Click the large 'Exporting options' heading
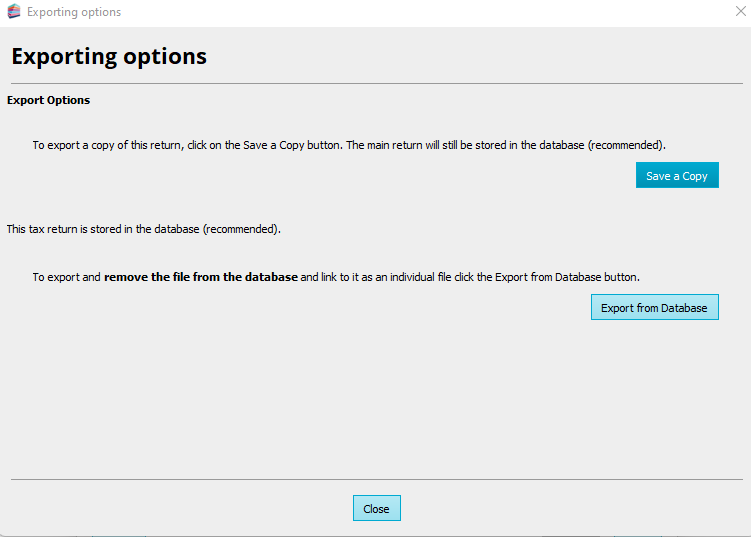751x537 pixels. (109, 56)
